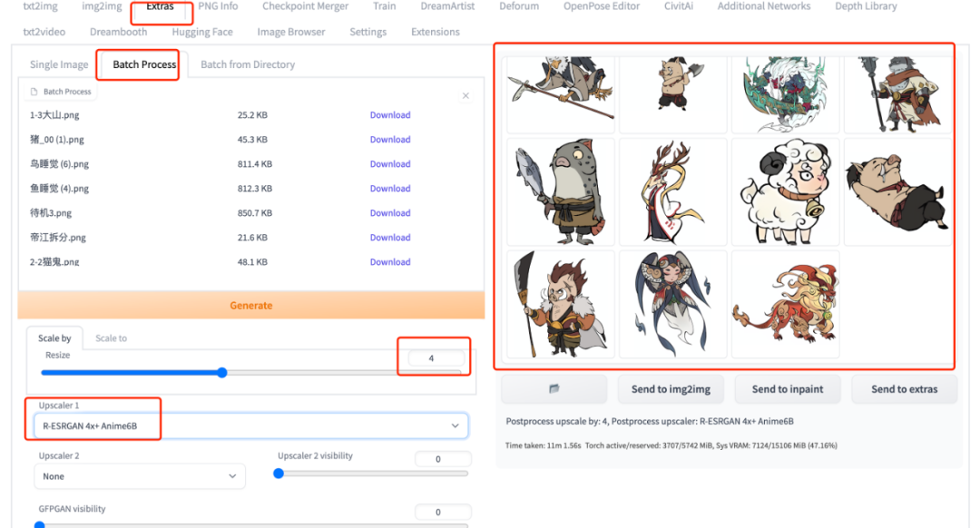Select the Single Image sub-tab
Image resolution: width=980 pixels, height=528 pixels.
tap(59, 64)
